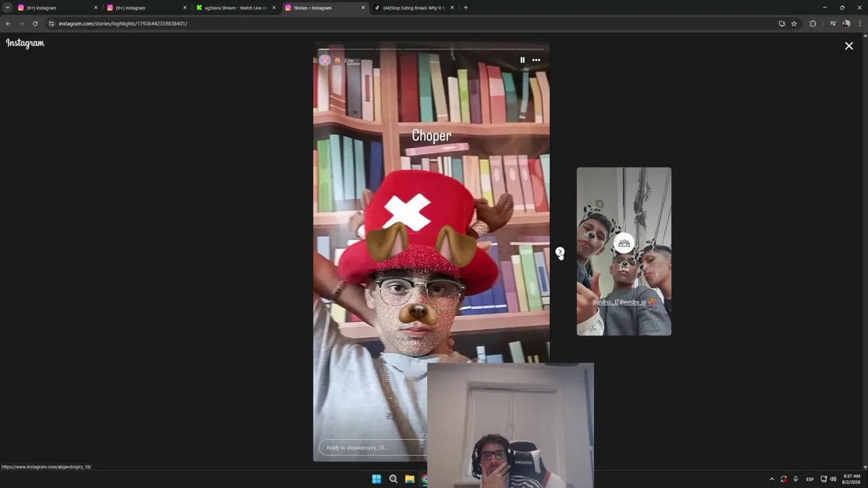This screenshot has height=488, width=868.
Task: Click the address bar URL
Action: coord(123,24)
